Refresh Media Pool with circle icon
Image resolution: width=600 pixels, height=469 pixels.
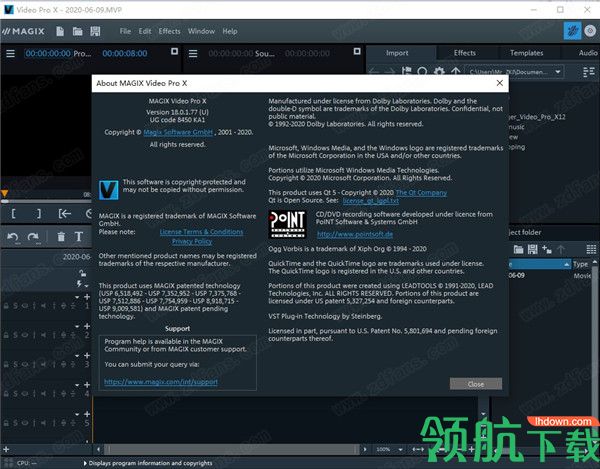422,72
